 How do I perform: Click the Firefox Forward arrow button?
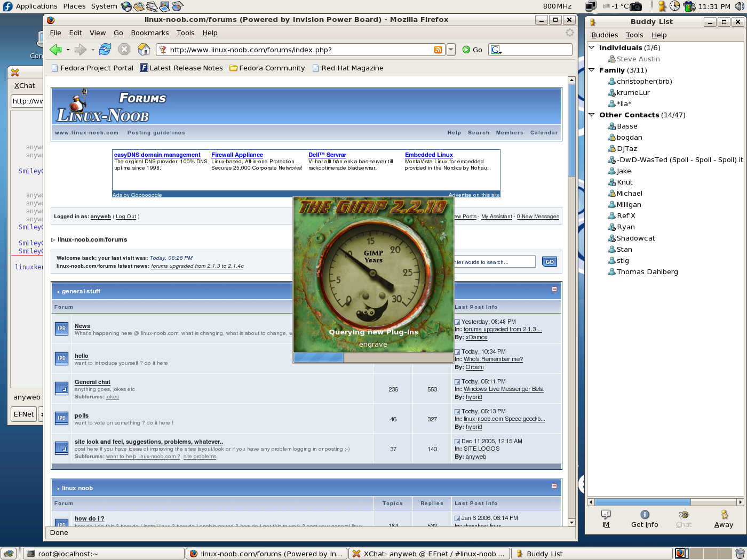81,50
